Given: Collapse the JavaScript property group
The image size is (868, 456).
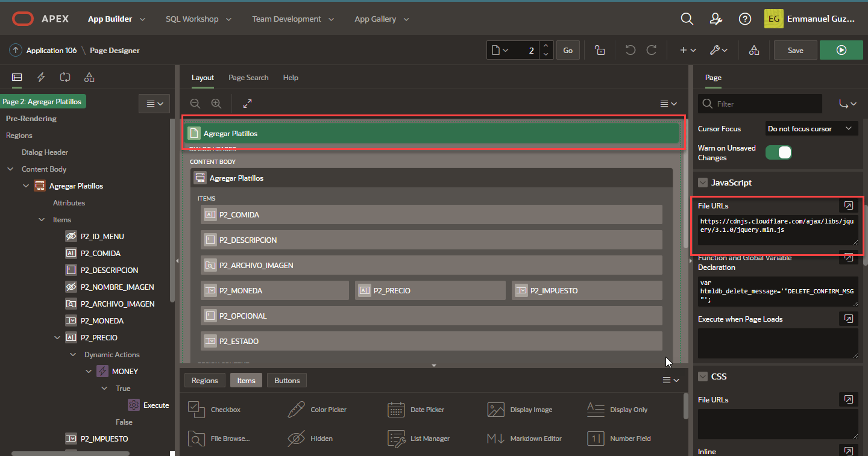Looking at the screenshot, I should (x=703, y=183).
